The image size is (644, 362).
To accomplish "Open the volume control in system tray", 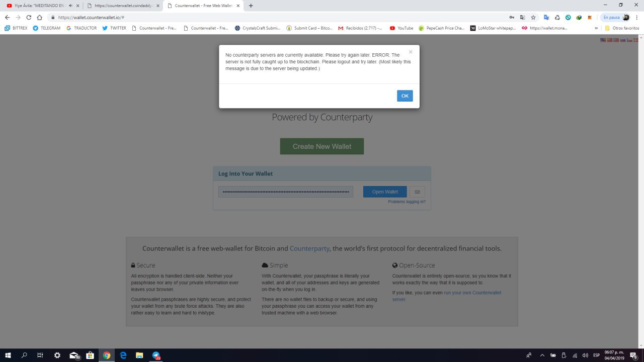I will click(585, 355).
